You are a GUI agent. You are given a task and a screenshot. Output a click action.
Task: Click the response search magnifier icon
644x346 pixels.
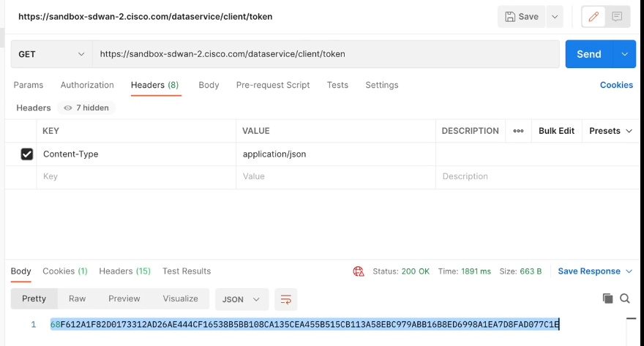tap(625, 298)
